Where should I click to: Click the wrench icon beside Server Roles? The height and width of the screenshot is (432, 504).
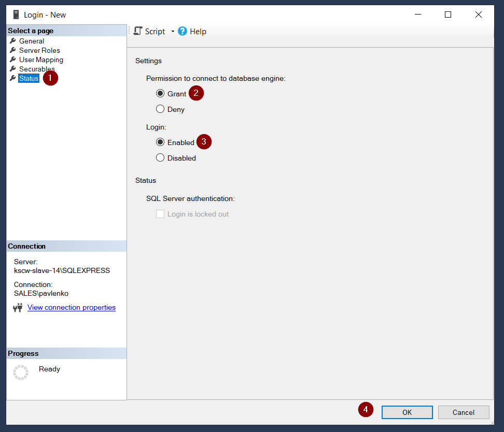pos(13,50)
